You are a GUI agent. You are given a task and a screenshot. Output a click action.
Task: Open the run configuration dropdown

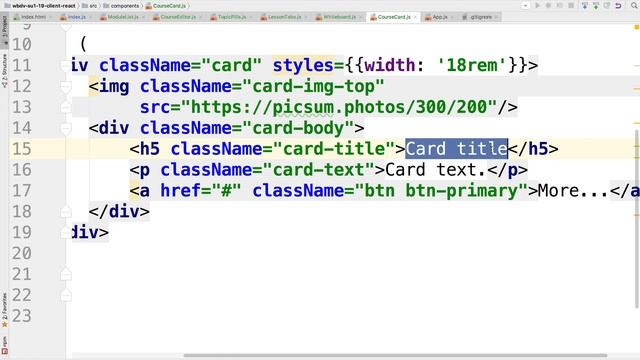point(525,6)
